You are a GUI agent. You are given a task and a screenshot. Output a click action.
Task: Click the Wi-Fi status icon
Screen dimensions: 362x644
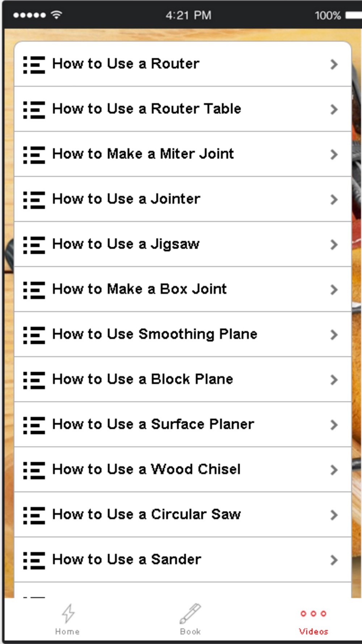coord(56,15)
